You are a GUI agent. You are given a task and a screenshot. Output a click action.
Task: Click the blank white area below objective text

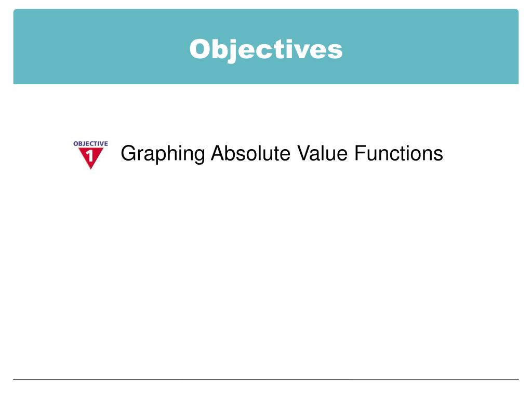point(265,260)
